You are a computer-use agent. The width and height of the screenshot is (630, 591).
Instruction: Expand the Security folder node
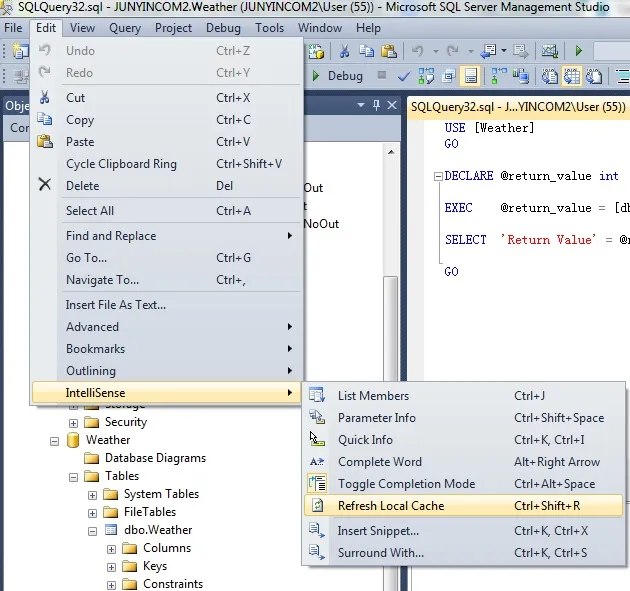coord(73,423)
